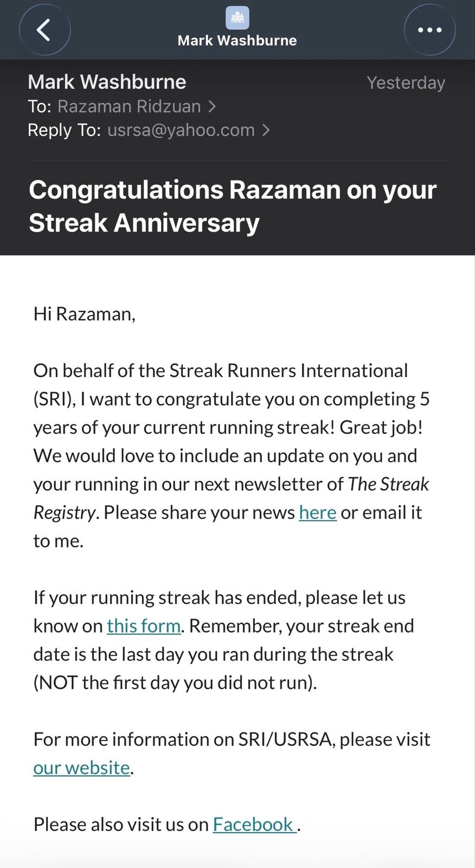Tap the reply-to address usrsa@yahoo.com
Image resolution: width=475 pixels, height=868 pixels.
click(181, 130)
